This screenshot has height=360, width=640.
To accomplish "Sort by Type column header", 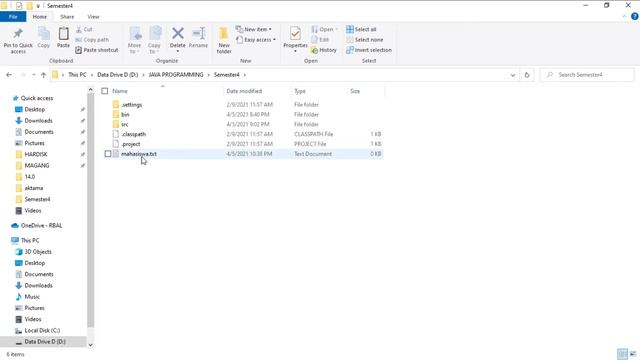I will (300, 91).
